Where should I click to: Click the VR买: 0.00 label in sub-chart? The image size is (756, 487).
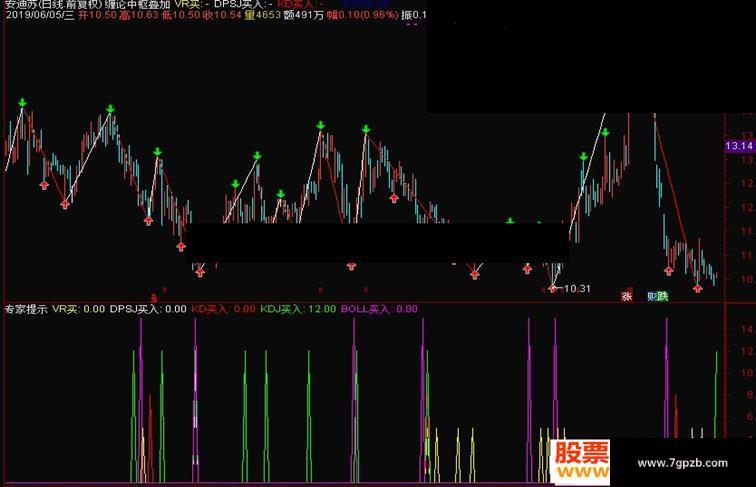point(79,309)
